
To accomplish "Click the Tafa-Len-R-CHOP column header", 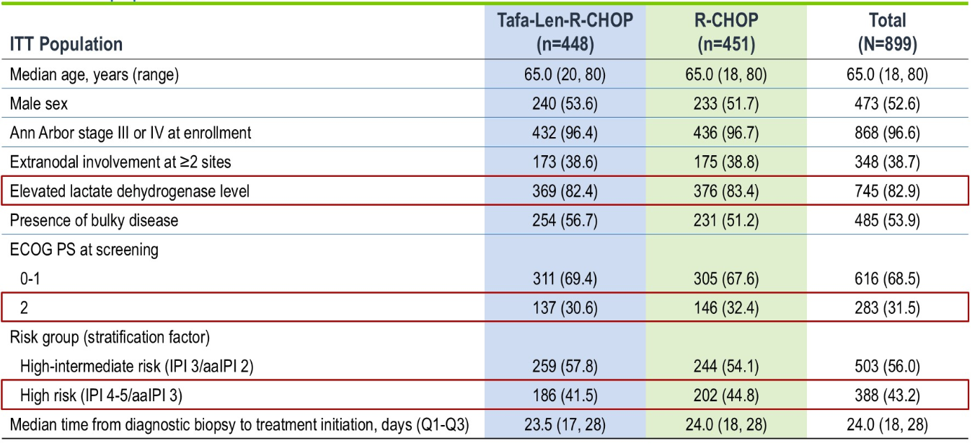I will [x=565, y=32].
